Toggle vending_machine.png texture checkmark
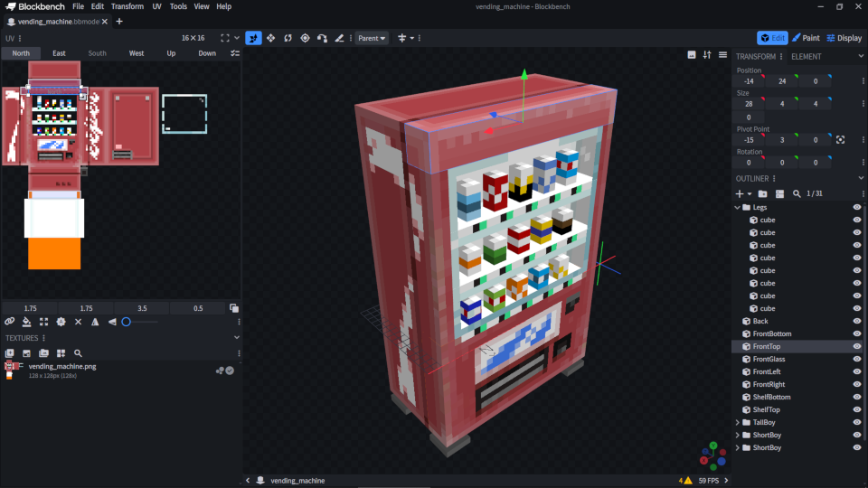 [230, 371]
